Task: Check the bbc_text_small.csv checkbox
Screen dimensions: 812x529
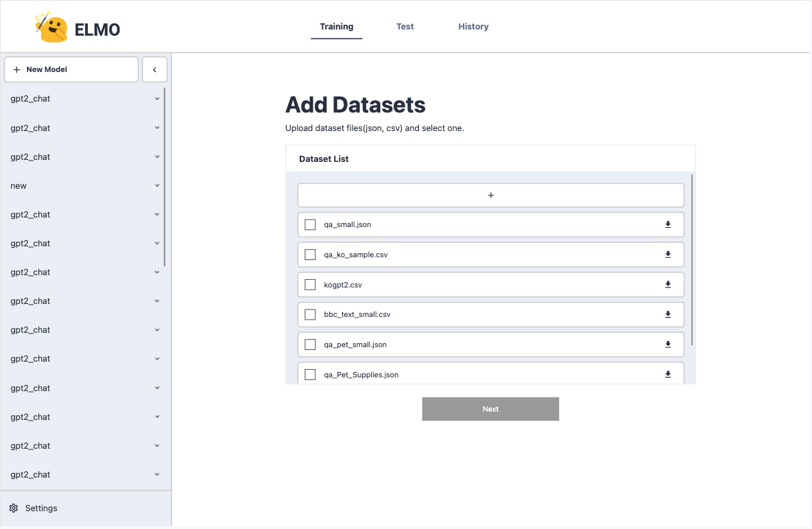Action: (x=310, y=314)
